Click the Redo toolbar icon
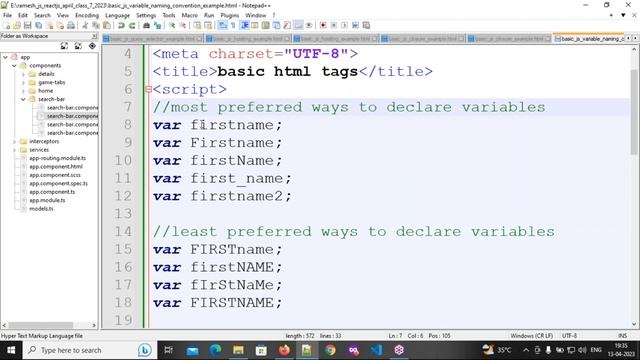This screenshot has width=640, height=360. point(132,25)
